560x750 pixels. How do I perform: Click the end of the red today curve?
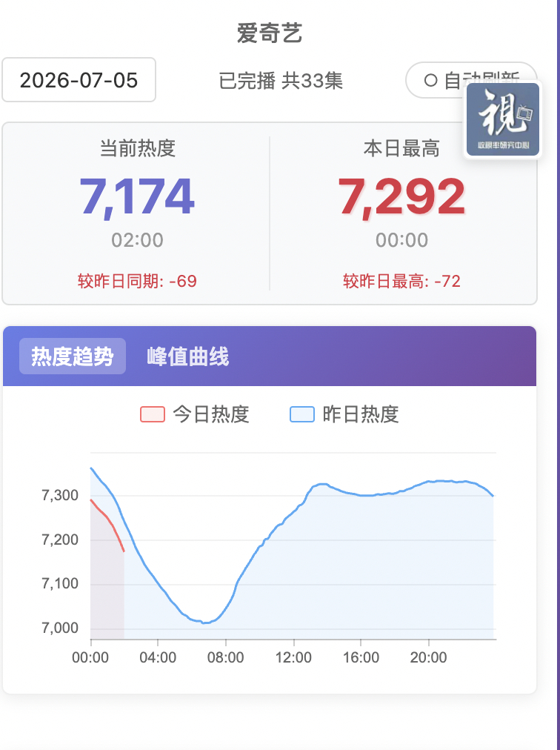click(124, 551)
